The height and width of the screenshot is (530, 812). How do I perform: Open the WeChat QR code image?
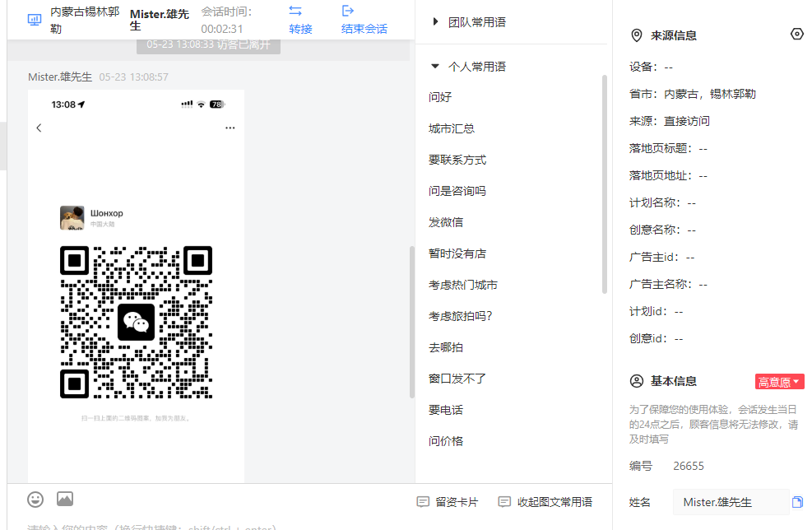137,323
